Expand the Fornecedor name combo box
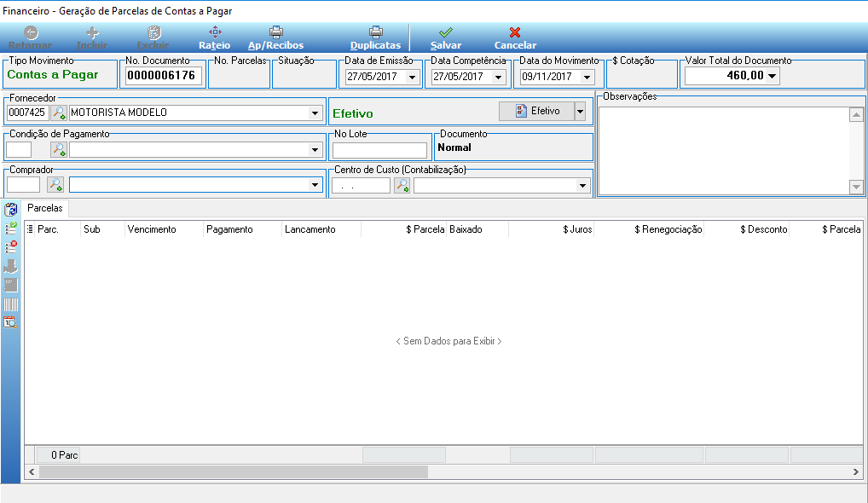Image resolution: width=868 pixels, height=503 pixels. point(315,113)
